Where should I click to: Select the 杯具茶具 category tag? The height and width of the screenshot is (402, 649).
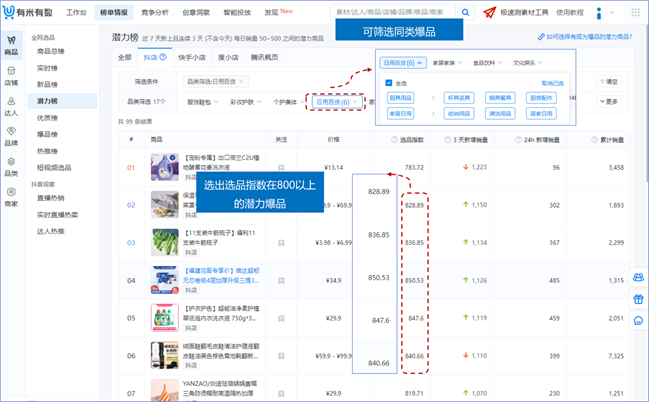(x=459, y=98)
